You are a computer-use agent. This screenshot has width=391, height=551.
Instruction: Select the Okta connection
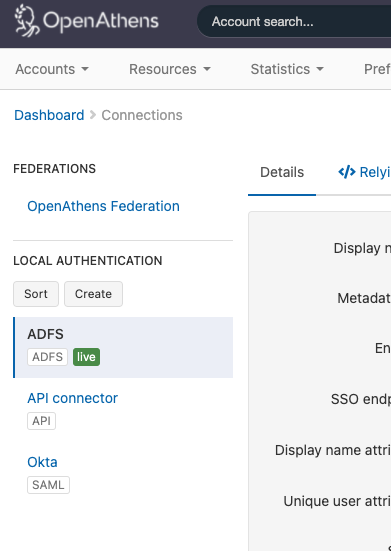click(42, 462)
